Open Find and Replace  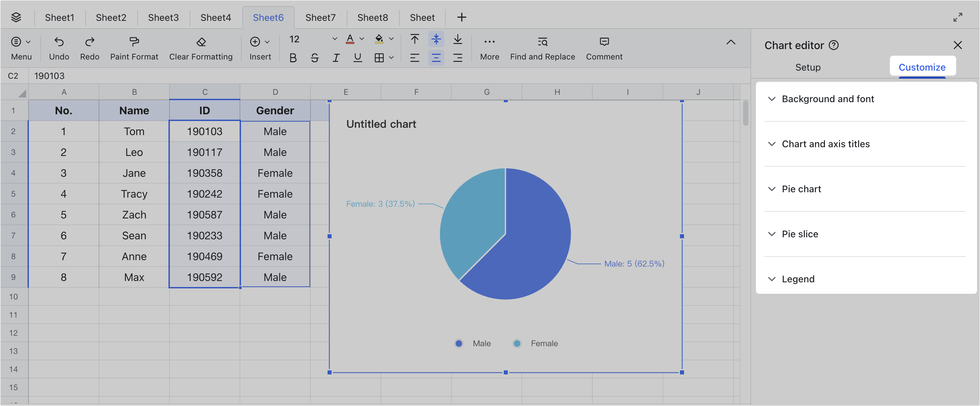pos(542,47)
